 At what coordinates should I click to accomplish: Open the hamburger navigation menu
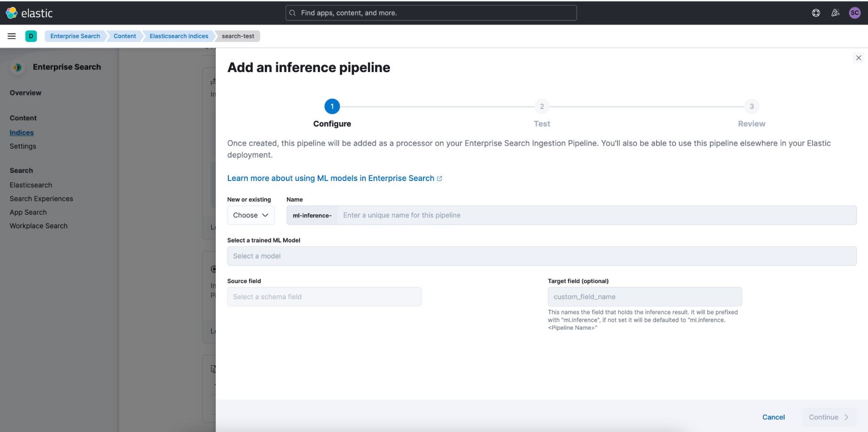click(12, 36)
